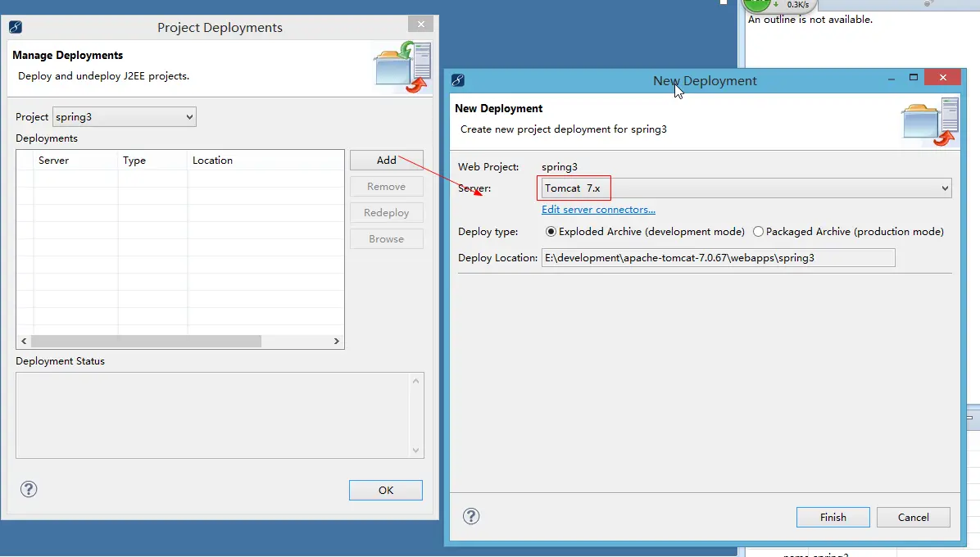Click Web Project value 'spring3'
This screenshot has height=557, width=980.
click(x=560, y=167)
